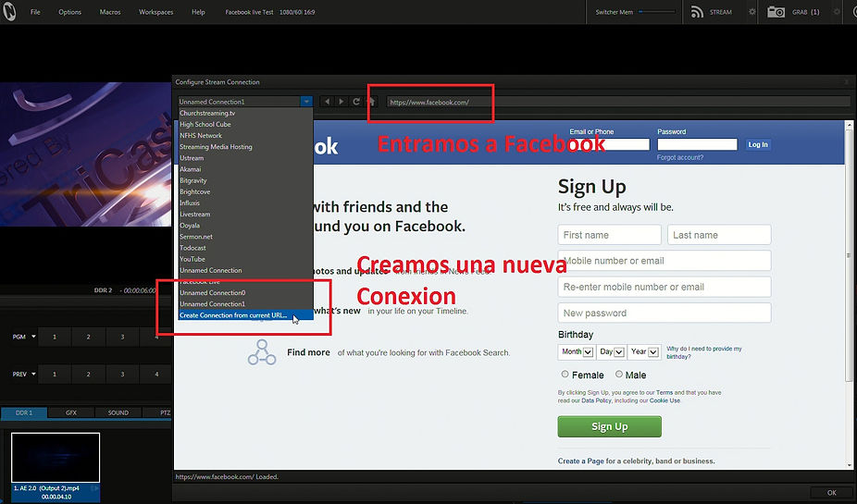Choose Livestream from the connection list
857x504 pixels.
coord(245,214)
